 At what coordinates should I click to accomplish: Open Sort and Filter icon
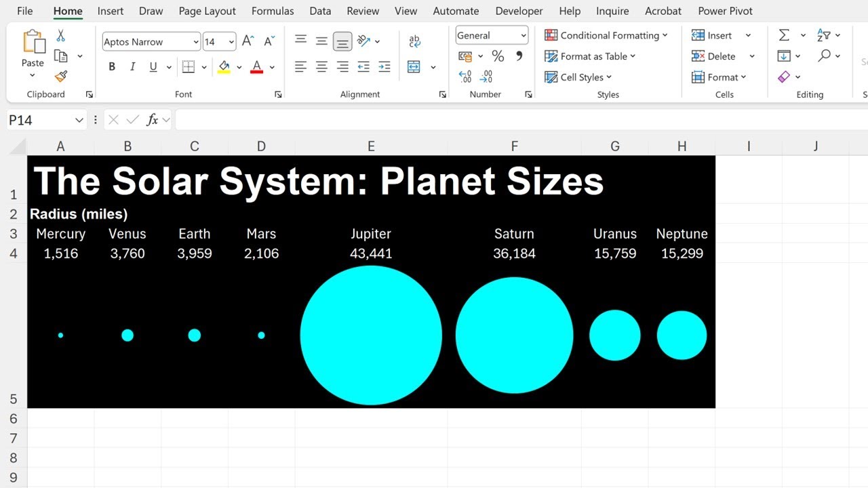tap(824, 35)
